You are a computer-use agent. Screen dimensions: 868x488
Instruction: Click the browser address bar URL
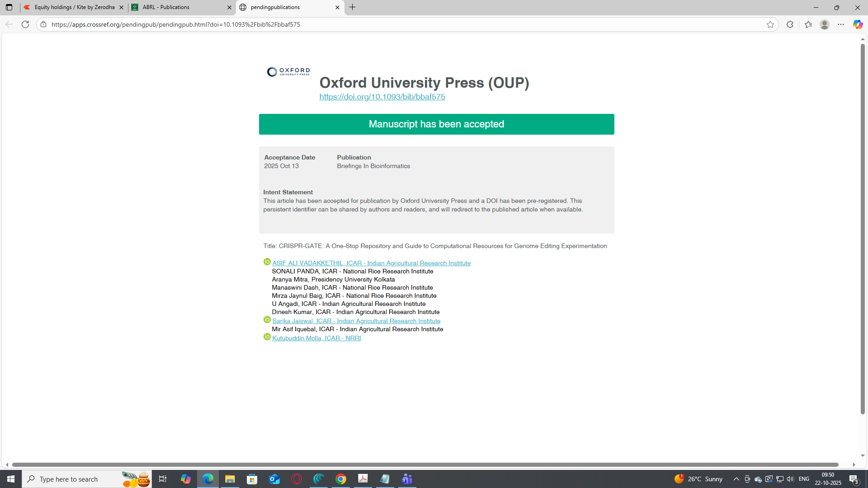pyautogui.click(x=175, y=24)
